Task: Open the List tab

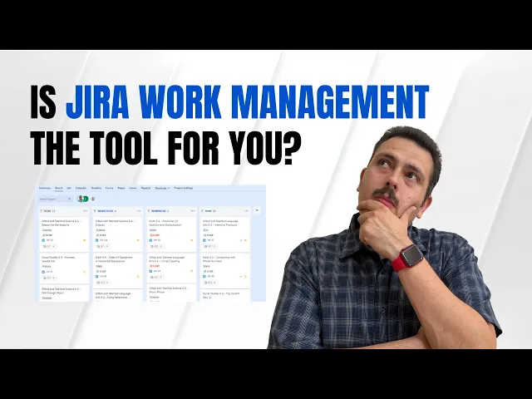Action: (x=69, y=188)
